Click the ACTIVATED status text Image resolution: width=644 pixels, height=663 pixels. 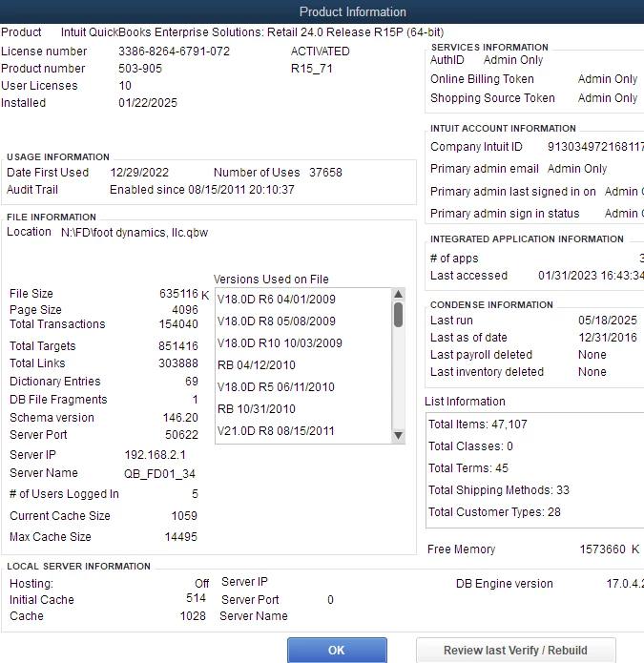pyautogui.click(x=321, y=52)
